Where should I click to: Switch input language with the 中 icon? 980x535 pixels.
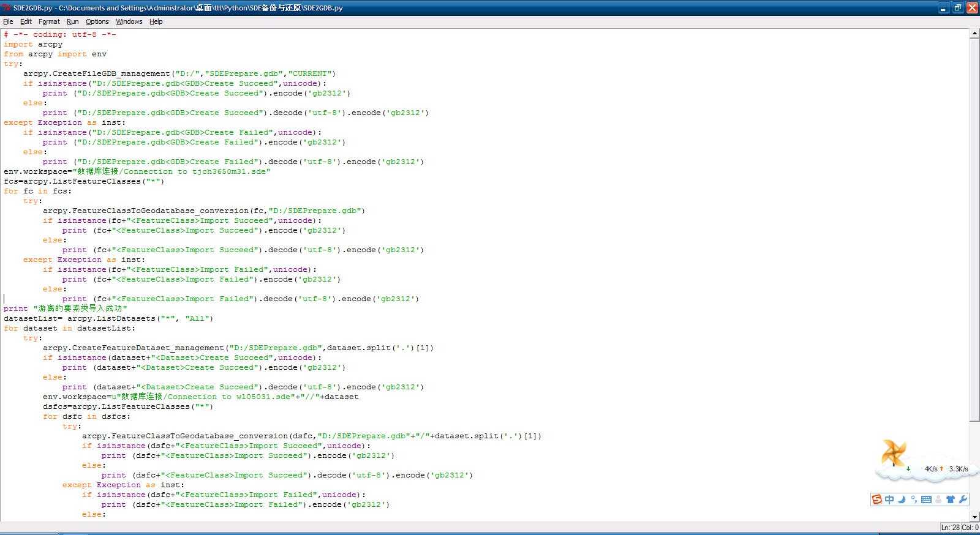point(889,499)
